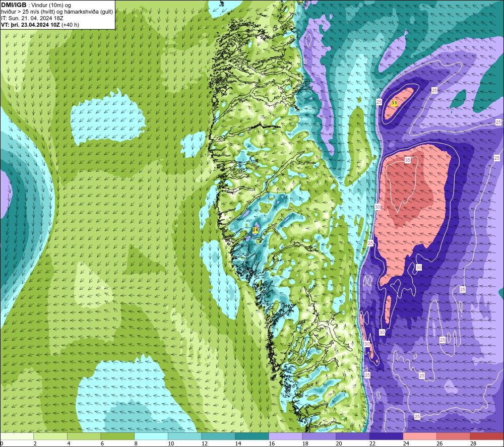Select the 18–20 m/s purple swatch
The image size is (504, 447).
(x=319, y=436)
